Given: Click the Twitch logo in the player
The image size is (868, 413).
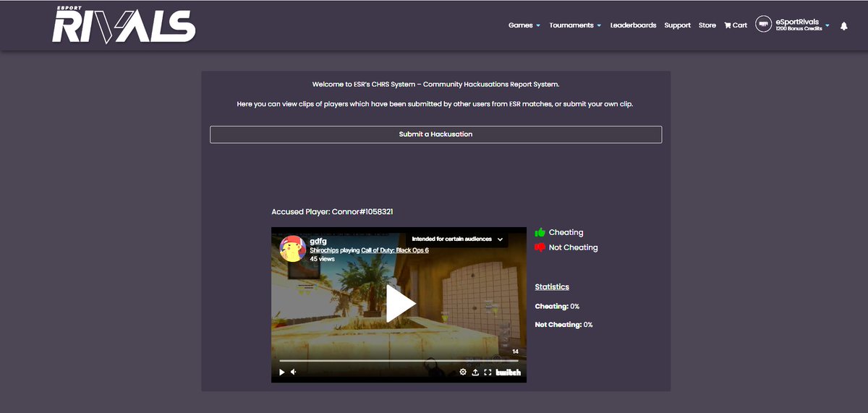Looking at the screenshot, I should coord(509,372).
